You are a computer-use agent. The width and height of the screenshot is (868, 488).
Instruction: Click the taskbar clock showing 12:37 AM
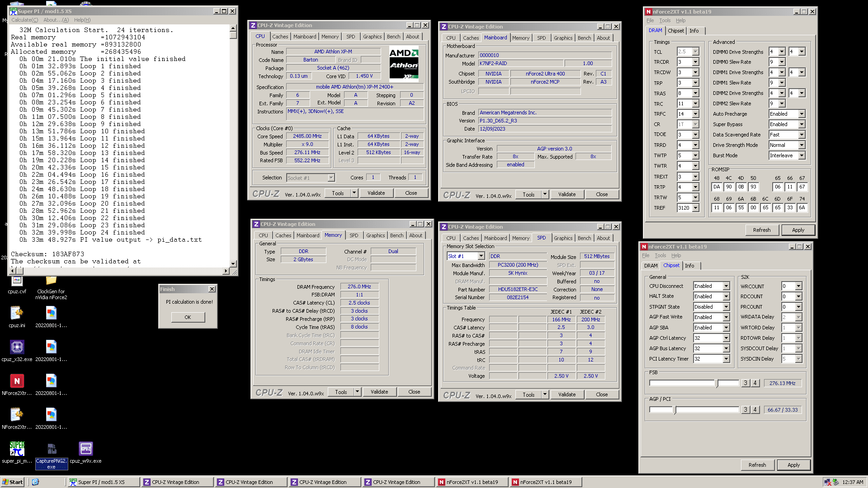click(853, 482)
